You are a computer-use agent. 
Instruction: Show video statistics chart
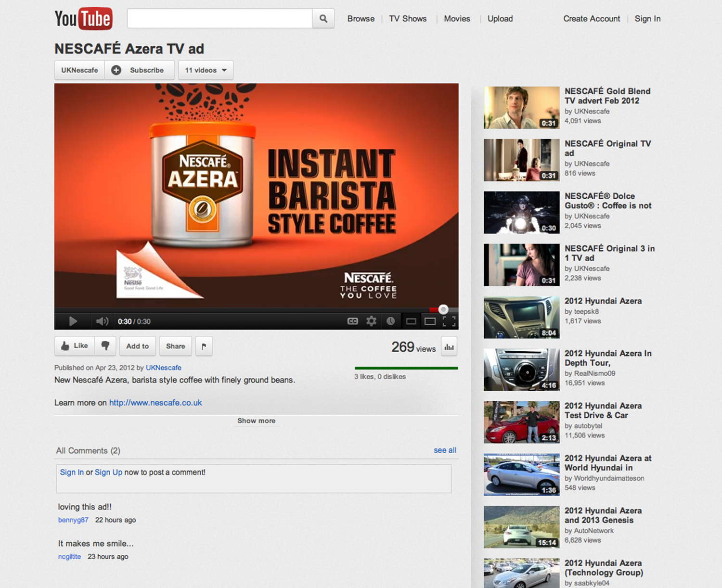449,347
